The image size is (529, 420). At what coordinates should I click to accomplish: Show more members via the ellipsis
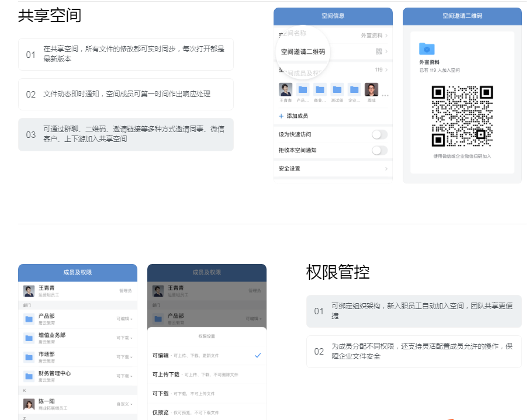pyautogui.click(x=385, y=96)
